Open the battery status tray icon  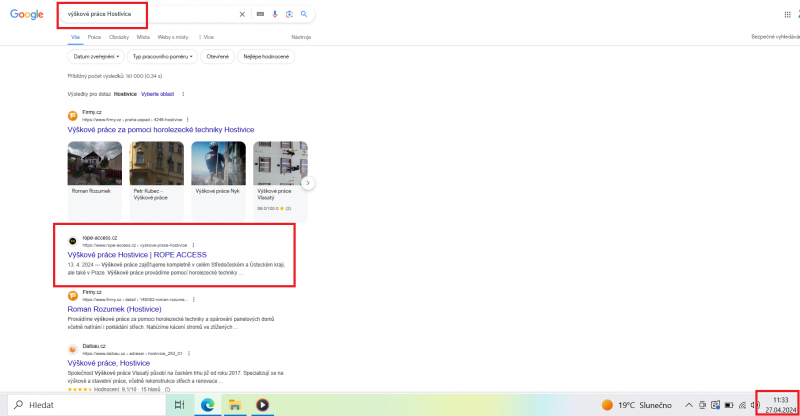coord(729,405)
